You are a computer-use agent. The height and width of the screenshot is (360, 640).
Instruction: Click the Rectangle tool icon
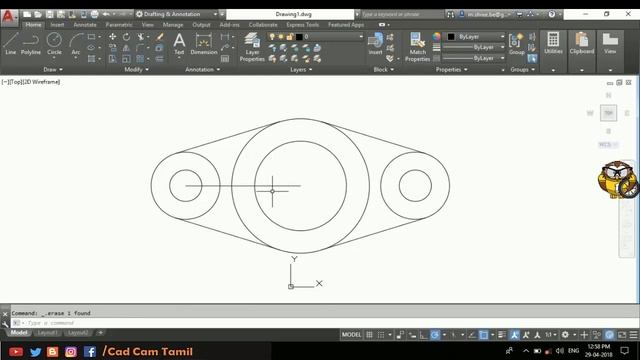click(x=91, y=37)
